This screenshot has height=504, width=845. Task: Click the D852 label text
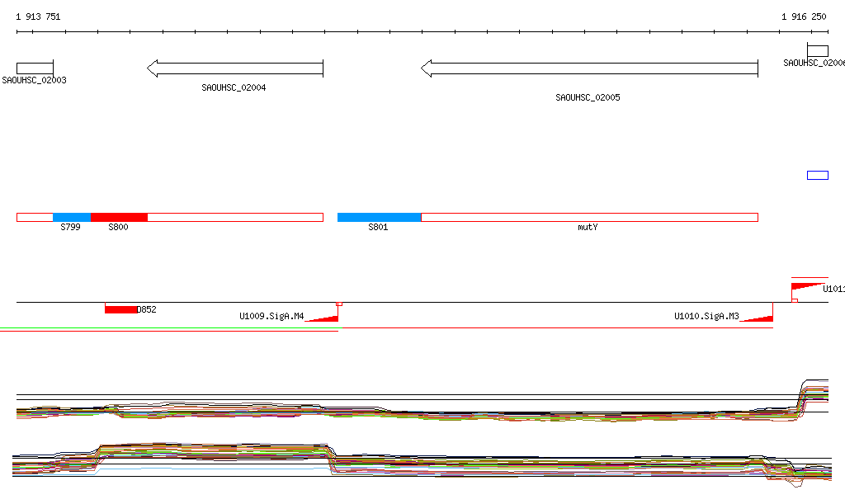[147, 309]
